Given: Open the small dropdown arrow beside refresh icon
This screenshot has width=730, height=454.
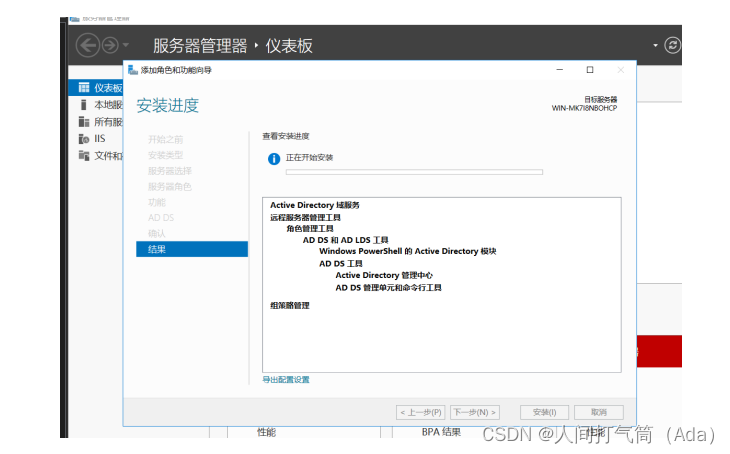Looking at the screenshot, I should 656,45.
